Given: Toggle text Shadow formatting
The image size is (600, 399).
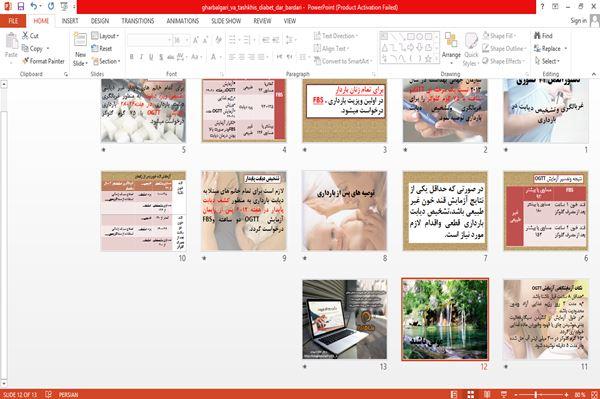Looking at the screenshot, I should click(161, 57).
